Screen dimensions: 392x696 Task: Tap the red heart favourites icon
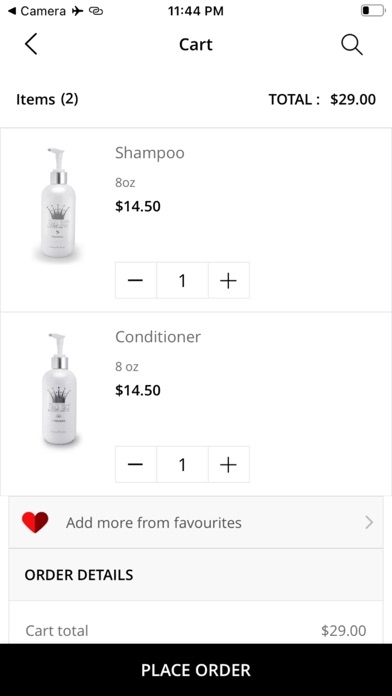35,522
